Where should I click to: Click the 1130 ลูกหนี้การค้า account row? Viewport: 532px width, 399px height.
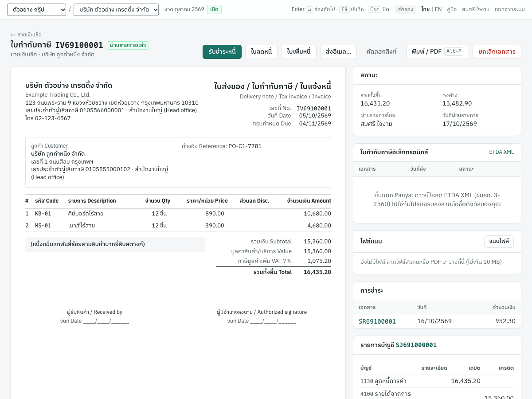click(437, 381)
